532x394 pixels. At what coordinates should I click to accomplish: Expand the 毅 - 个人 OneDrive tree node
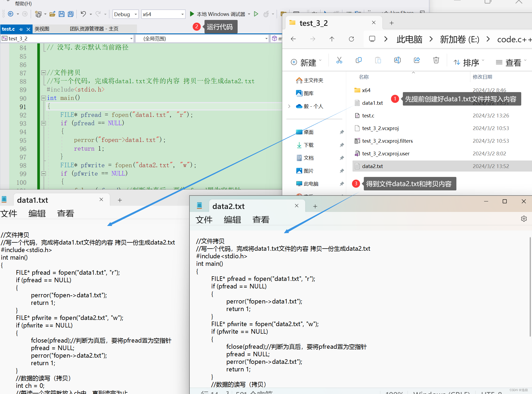point(289,106)
